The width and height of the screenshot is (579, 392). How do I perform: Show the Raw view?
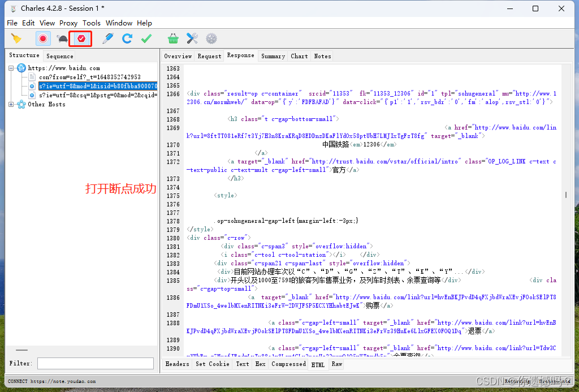tap(337, 364)
